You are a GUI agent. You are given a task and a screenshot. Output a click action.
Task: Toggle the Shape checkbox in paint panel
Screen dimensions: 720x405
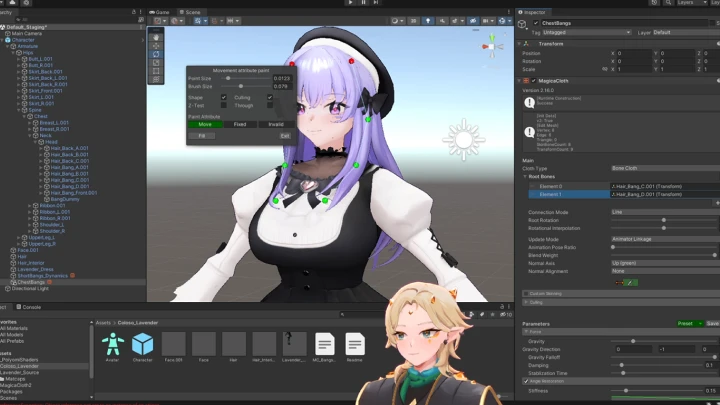[224, 97]
